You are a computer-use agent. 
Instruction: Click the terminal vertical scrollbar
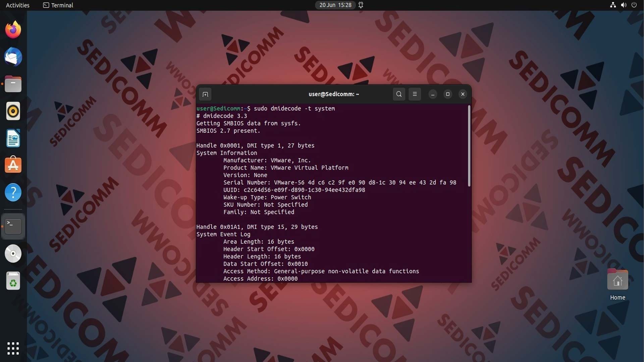469,146
